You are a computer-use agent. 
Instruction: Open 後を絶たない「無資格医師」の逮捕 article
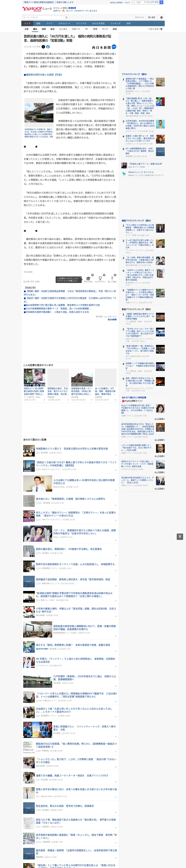point(71,499)
